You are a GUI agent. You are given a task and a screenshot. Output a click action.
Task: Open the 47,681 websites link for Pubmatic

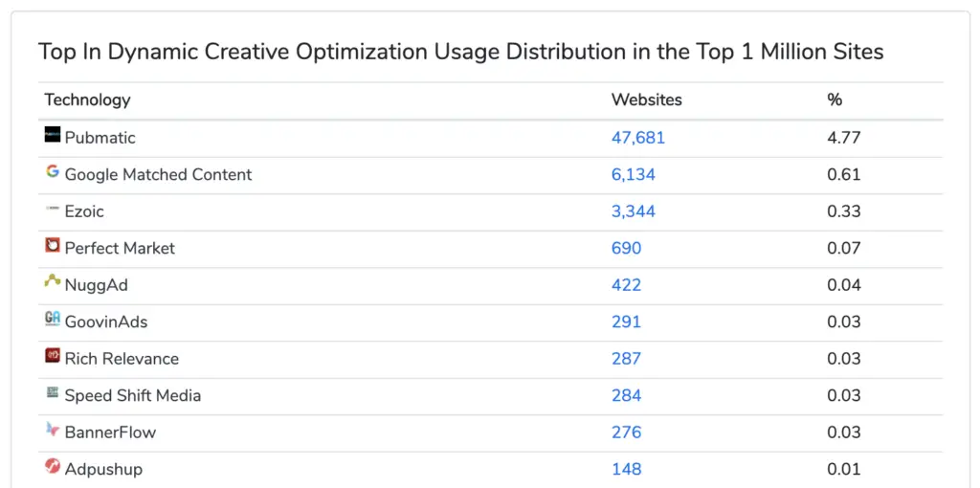[638, 138]
